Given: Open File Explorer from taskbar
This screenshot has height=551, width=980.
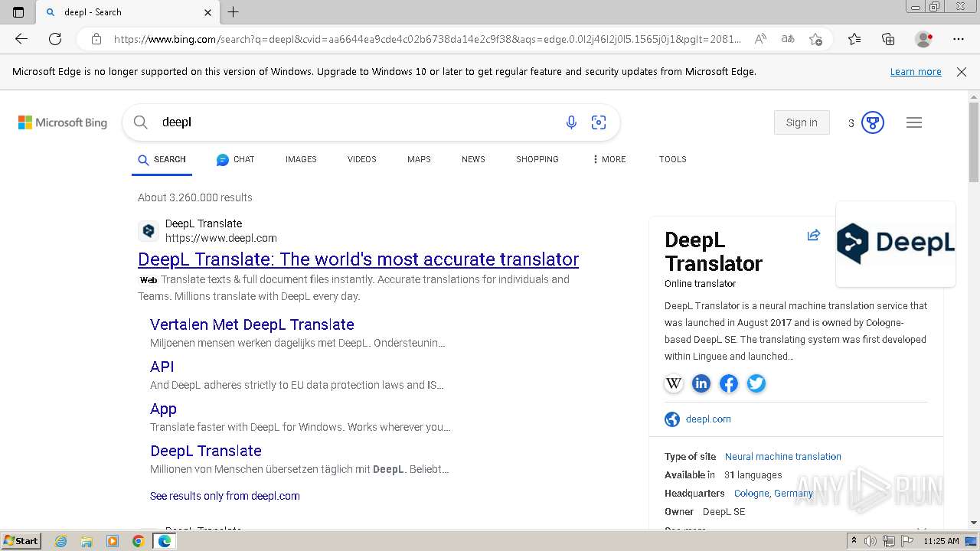Looking at the screenshot, I should coord(87,541).
